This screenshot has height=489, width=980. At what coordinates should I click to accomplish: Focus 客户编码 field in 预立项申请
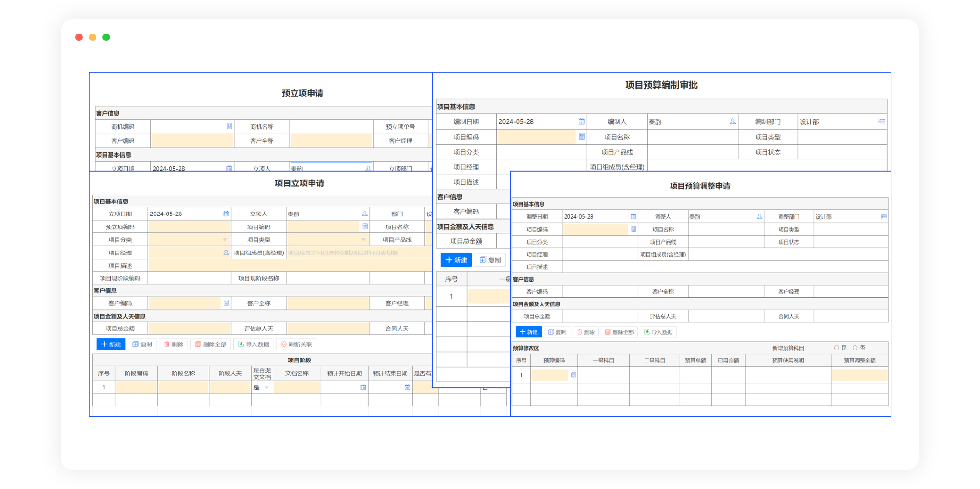pyautogui.click(x=193, y=140)
